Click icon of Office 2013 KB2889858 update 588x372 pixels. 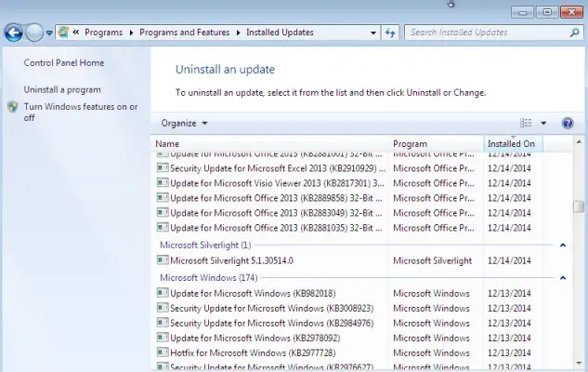click(x=163, y=197)
